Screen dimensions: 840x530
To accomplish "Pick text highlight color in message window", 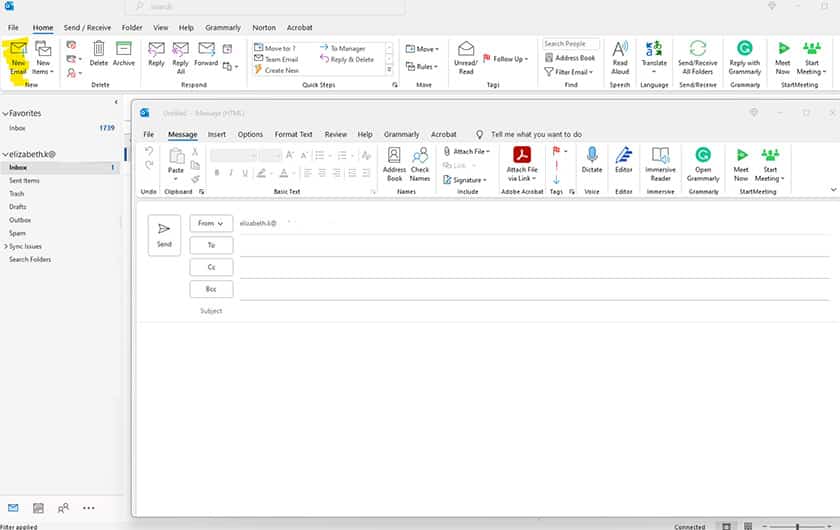I will [x=261, y=173].
